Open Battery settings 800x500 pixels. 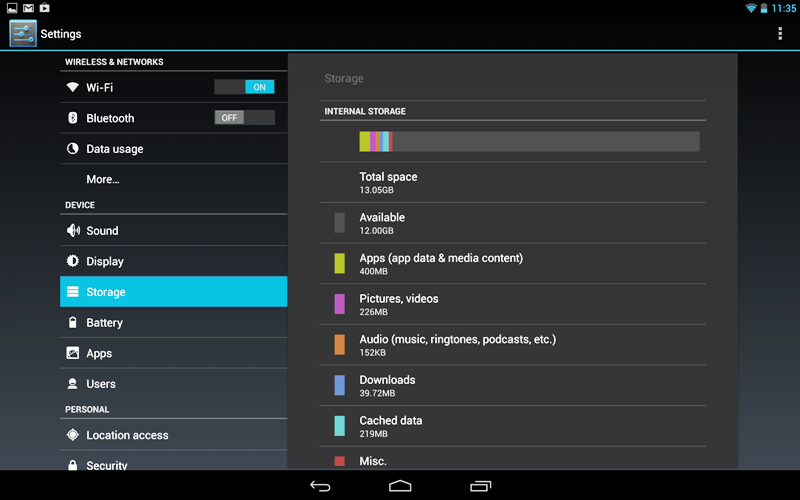click(173, 322)
